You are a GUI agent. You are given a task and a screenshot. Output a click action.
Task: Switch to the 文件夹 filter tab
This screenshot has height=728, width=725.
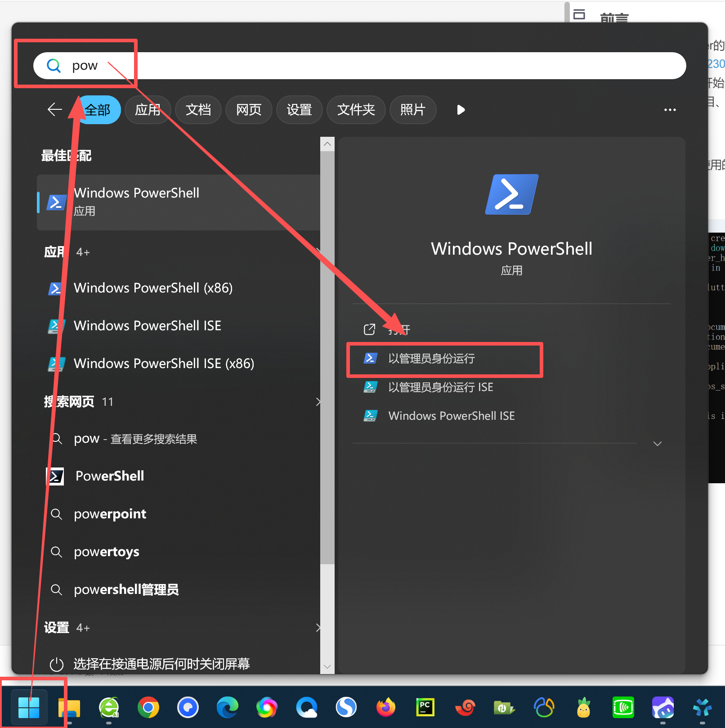coord(356,110)
